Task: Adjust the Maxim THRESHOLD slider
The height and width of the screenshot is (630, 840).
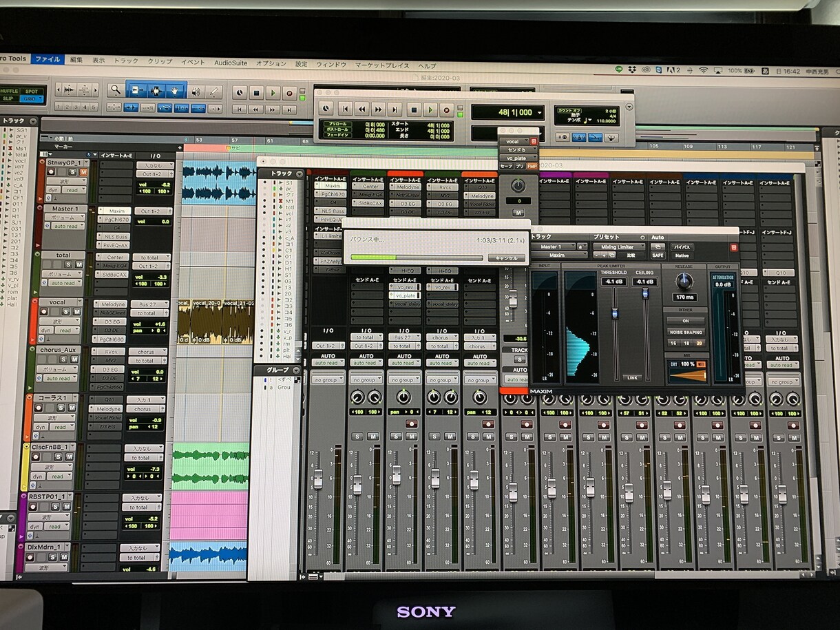Action: [x=615, y=313]
